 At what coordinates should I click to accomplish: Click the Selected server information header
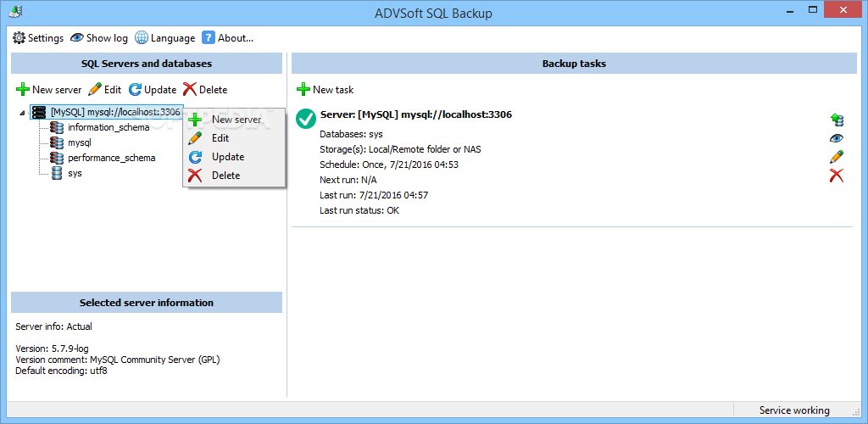point(147,303)
